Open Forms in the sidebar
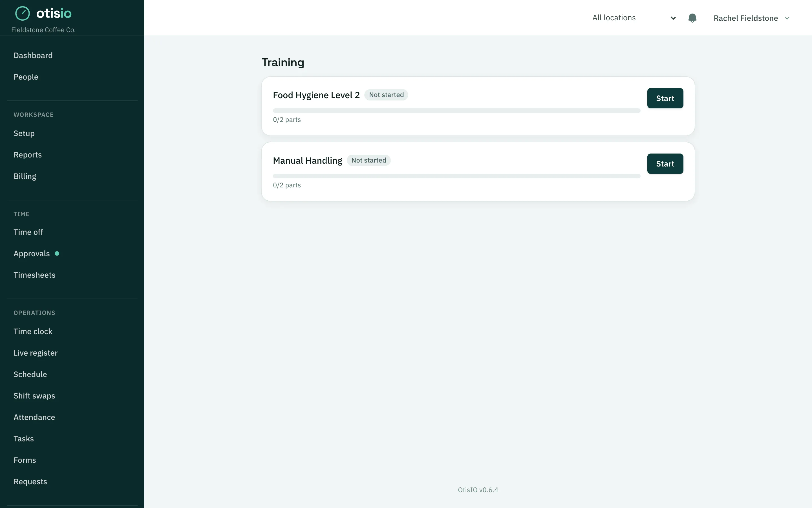 (x=25, y=461)
